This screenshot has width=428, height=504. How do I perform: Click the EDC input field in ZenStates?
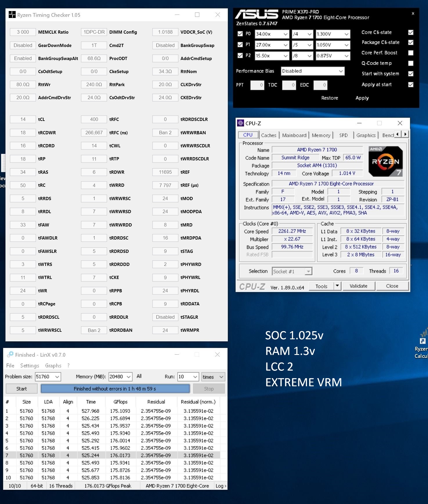click(x=320, y=85)
